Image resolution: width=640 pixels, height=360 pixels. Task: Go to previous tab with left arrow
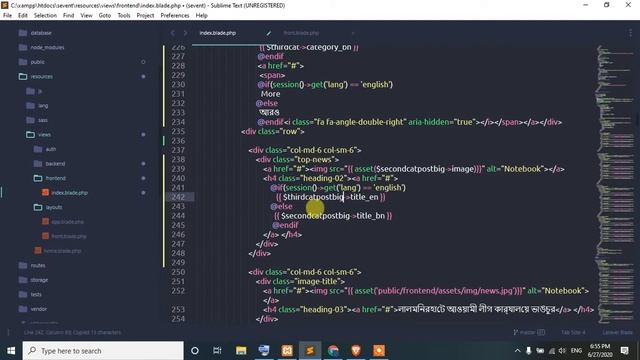173,33
